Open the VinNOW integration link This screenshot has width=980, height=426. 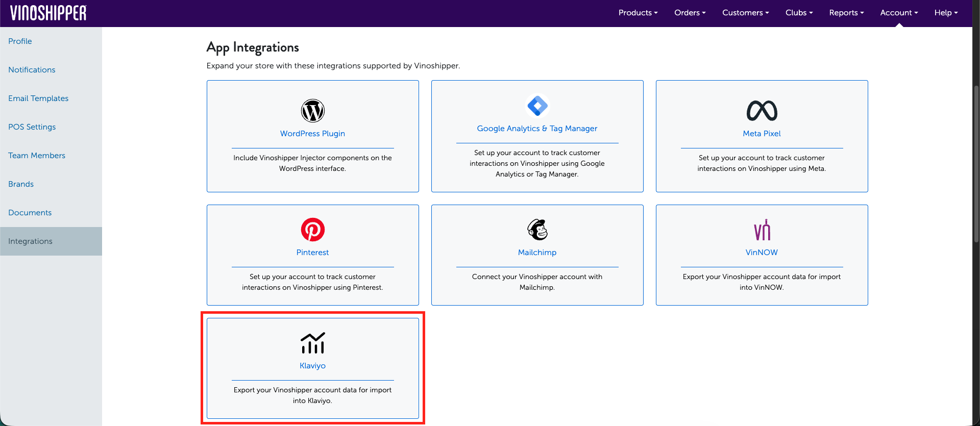click(x=762, y=253)
